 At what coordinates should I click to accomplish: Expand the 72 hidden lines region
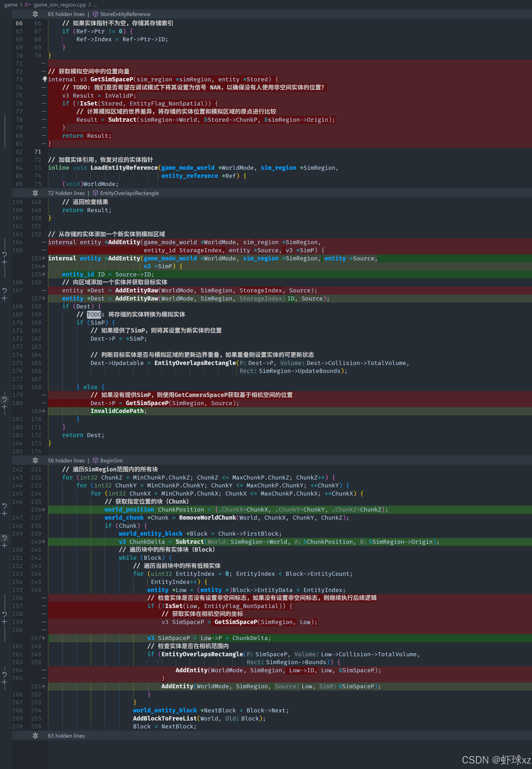[35, 193]
